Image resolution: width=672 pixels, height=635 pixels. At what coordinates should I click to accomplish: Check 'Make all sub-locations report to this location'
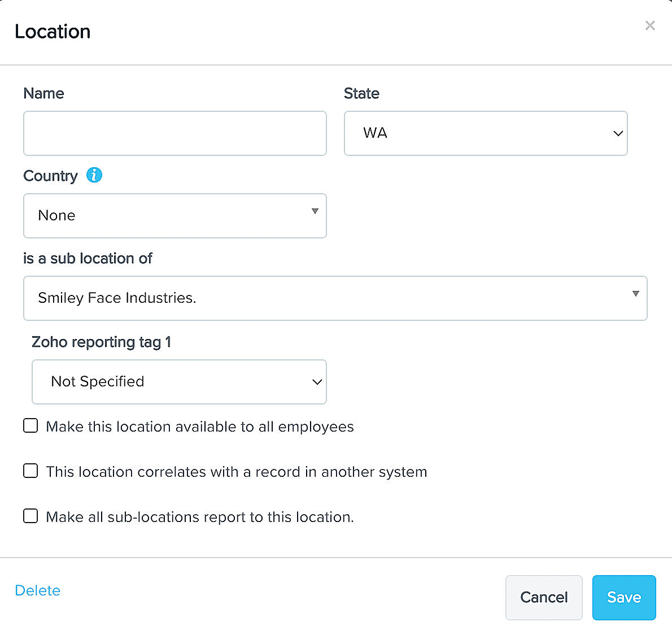click(30, 516)
